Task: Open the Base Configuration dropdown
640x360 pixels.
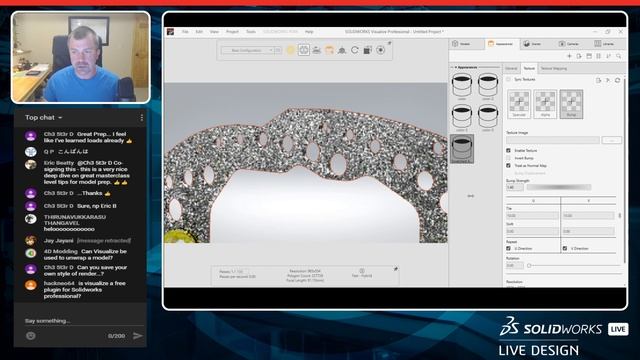Action: coord(247,50)
